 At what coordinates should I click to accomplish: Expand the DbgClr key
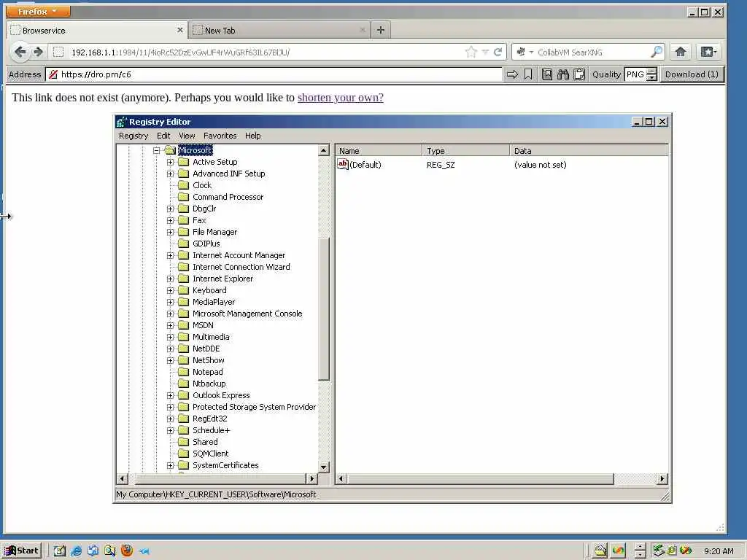tap(170, 209)
